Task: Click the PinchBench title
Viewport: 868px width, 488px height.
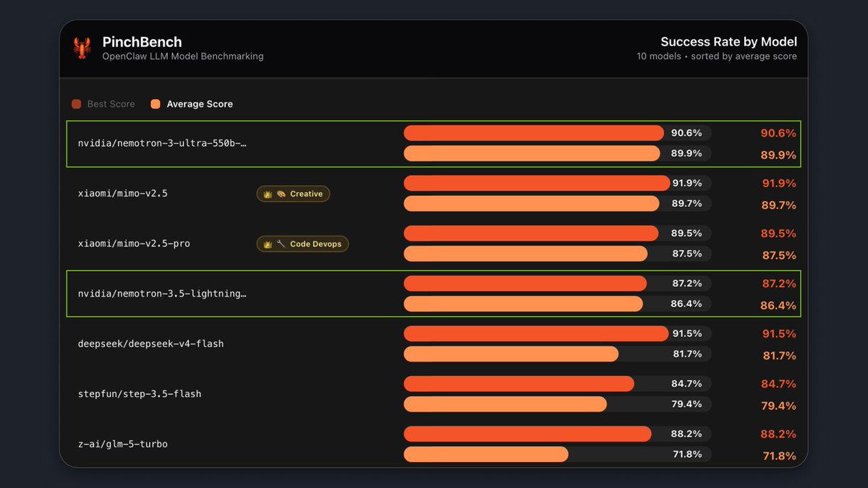Action: (142, 42)
